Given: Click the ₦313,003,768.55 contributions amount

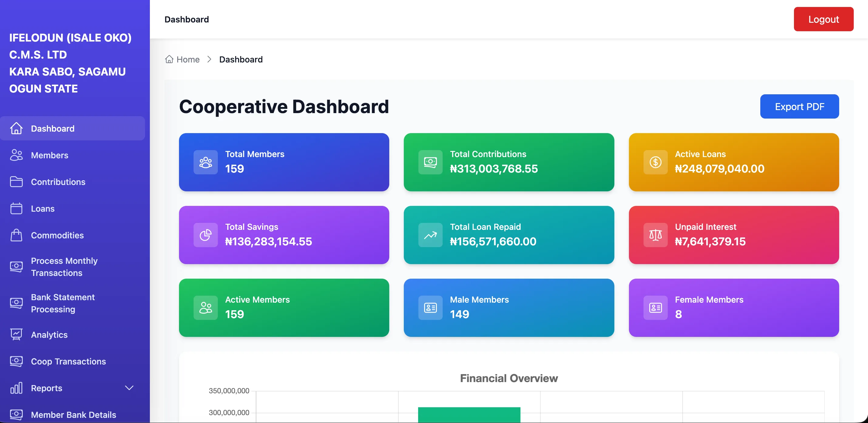Looking at the screenshot, I should coord(494,168).
